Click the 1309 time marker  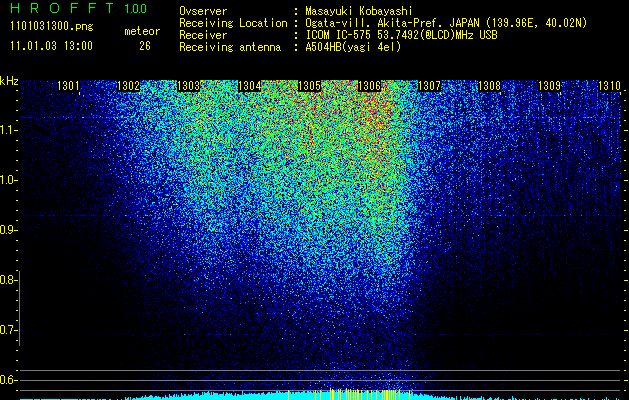[549, 86]
